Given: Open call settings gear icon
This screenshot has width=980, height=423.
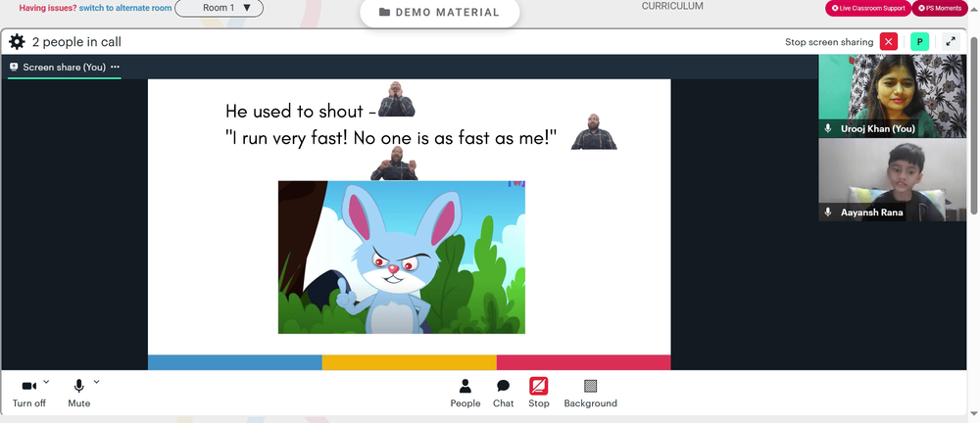Looking at the screenshot, I should tap(17, 42).
